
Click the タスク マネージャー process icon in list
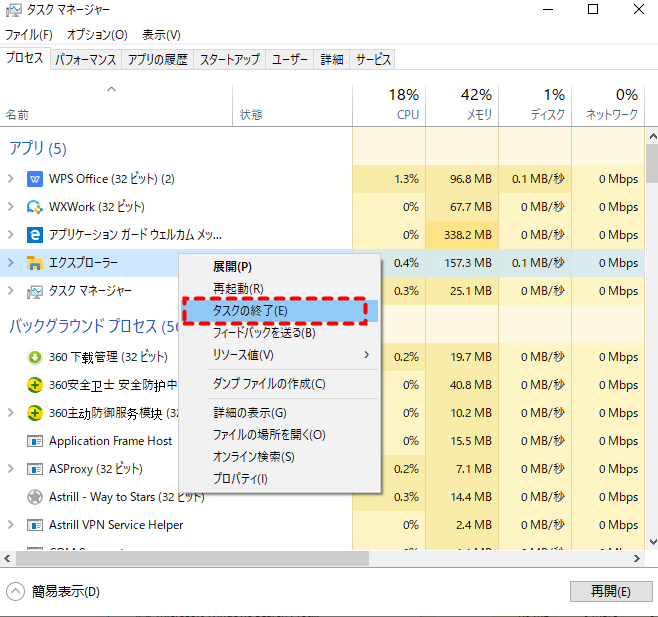click(x=34, y=291)
